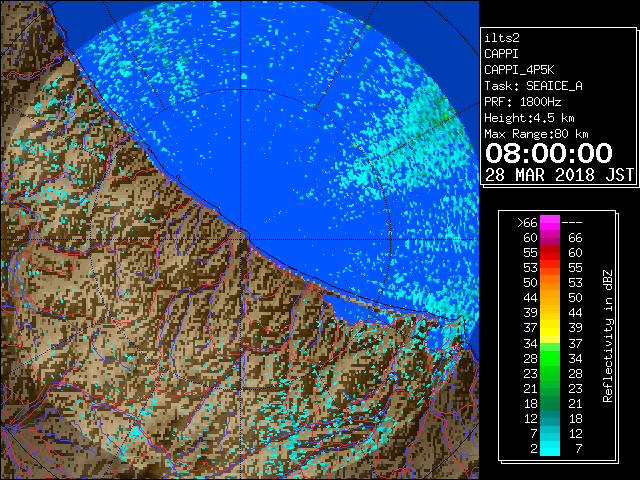Select the '28 MAR 2018 JST' date
The image size is (640, 480).
pos(559,175)
